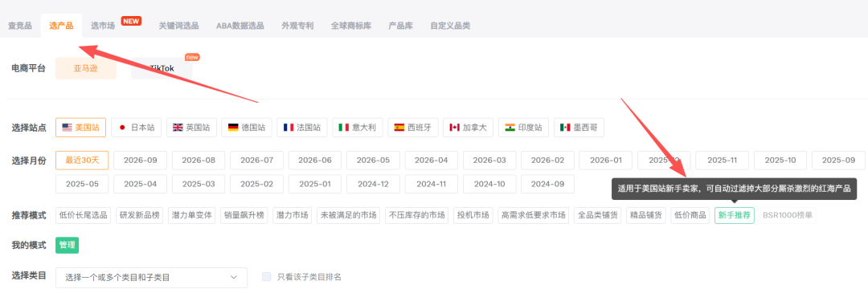Select the 墨西哥 site
Image resolution: width=868 pixels, height=293 pixels.
click(579, 127)
